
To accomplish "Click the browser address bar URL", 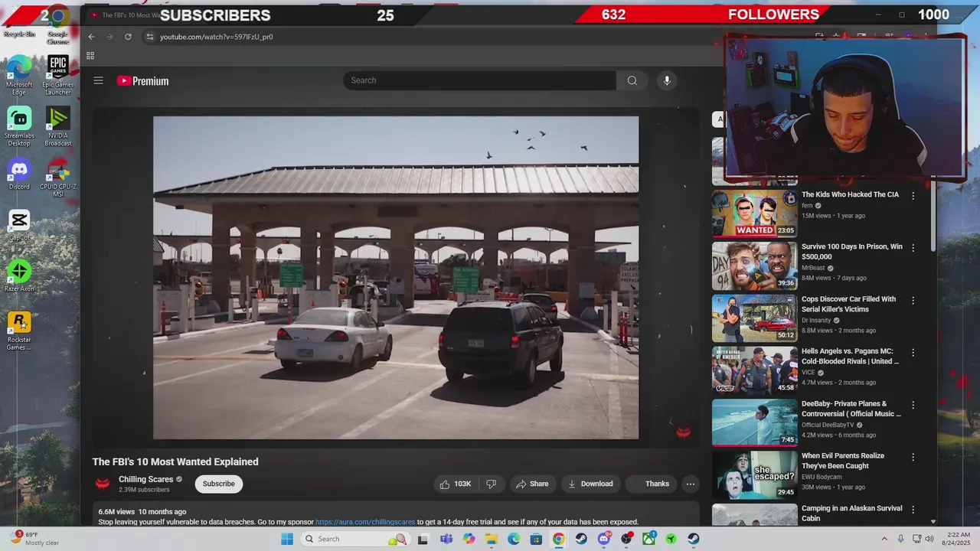I will coord(216,37).
